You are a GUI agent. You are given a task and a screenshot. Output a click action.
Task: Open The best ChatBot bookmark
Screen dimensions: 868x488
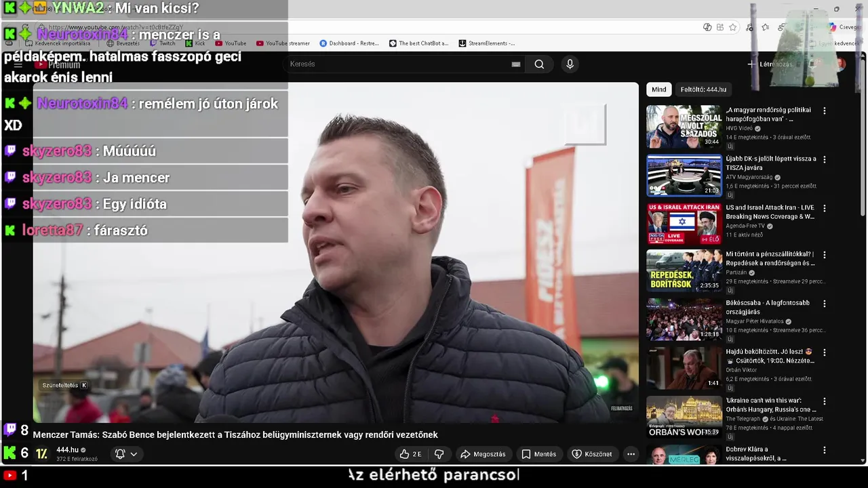click(x=418, y=43)
